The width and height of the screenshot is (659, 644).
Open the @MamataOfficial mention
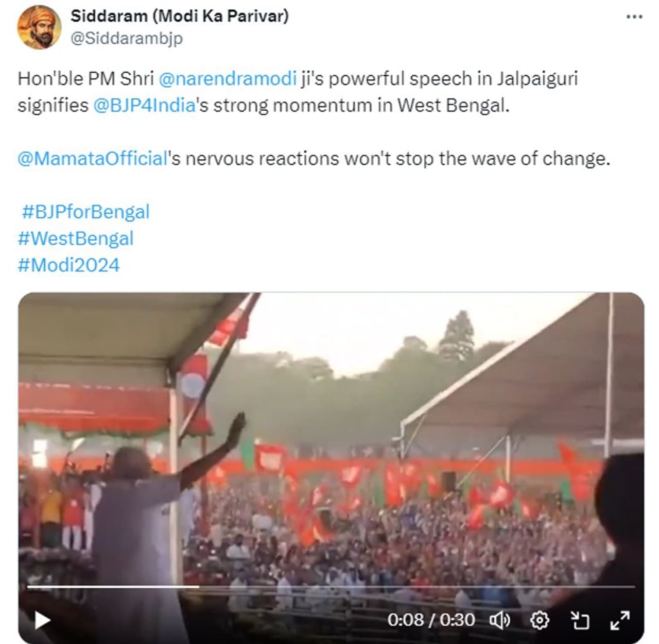[93, 159]
